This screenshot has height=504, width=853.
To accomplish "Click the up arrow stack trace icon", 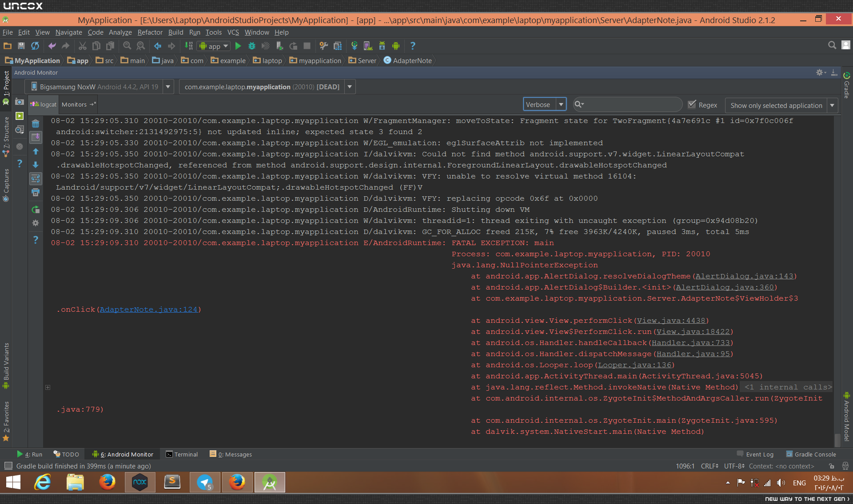I will pyautogui.click(x=36, y=151).
